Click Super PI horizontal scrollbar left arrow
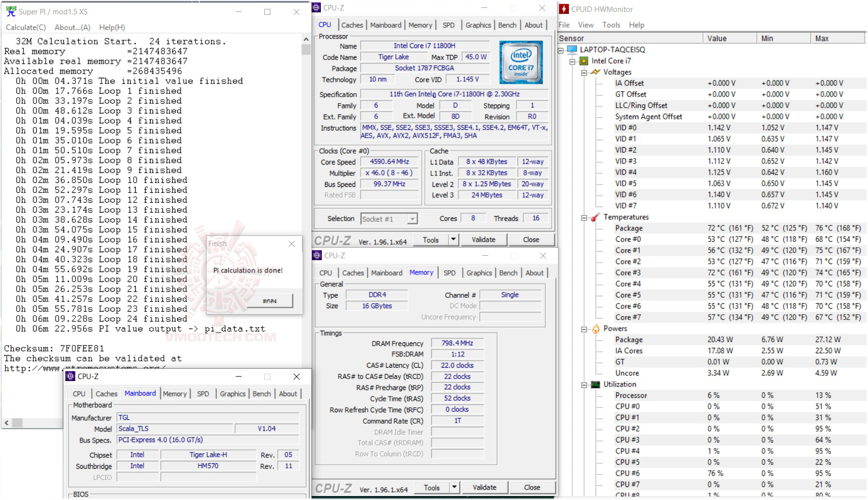 click(x=7, y=423)
